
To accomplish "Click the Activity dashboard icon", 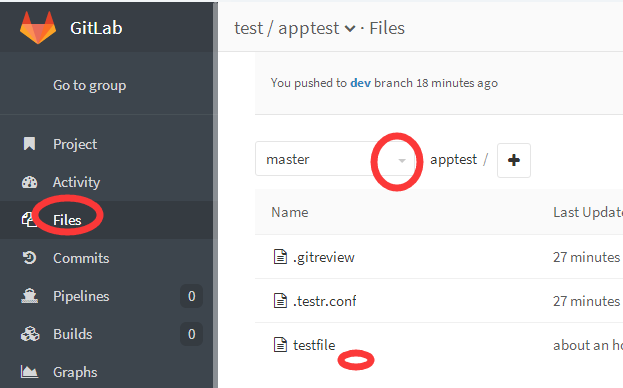I will [x=29, y=182].
